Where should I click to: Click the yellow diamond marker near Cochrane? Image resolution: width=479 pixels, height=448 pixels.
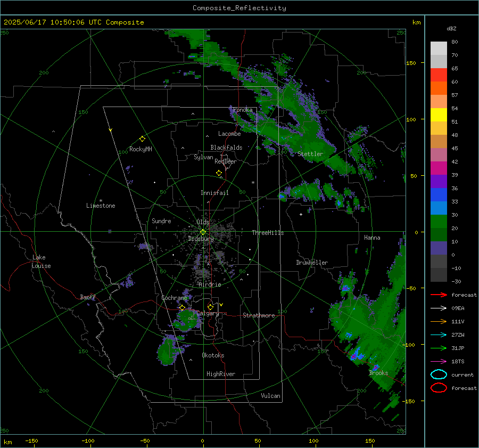pos(183,307)
